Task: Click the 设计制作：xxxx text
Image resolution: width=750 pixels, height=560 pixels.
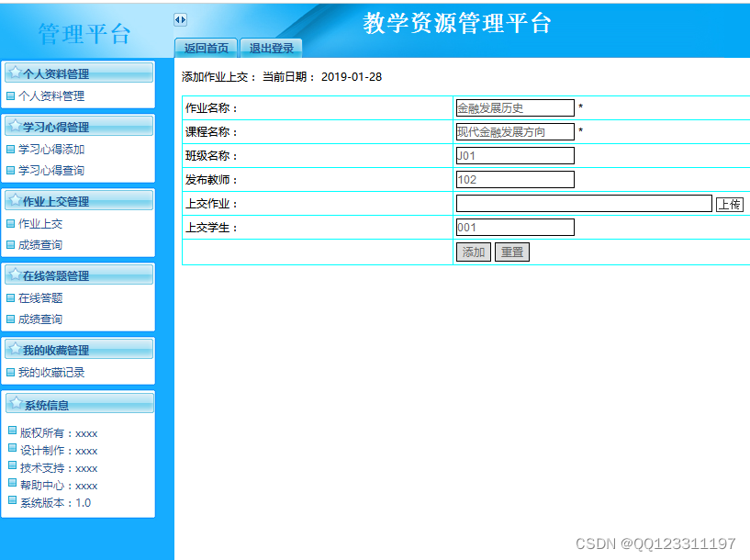Action: [59, 451]
